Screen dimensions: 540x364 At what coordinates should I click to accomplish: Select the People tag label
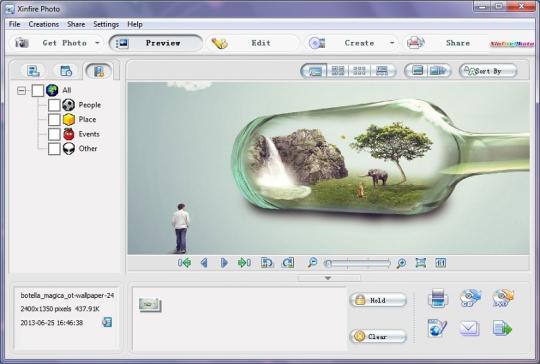pos(90,105)
